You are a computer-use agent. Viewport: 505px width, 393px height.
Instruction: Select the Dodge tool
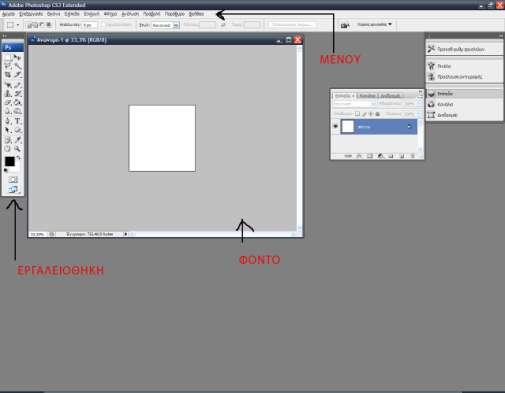pos(18,111)
